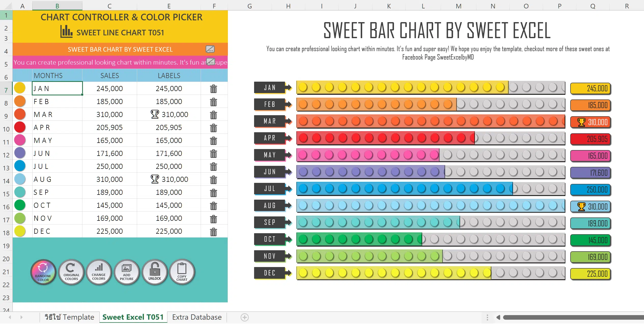This screenshot has height=324, width=644.
Task: Click the trash icon in JAN row
Action: coord(213,89)
